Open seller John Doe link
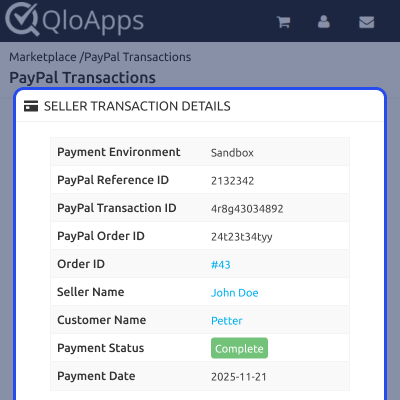 [x=235, y=293]
